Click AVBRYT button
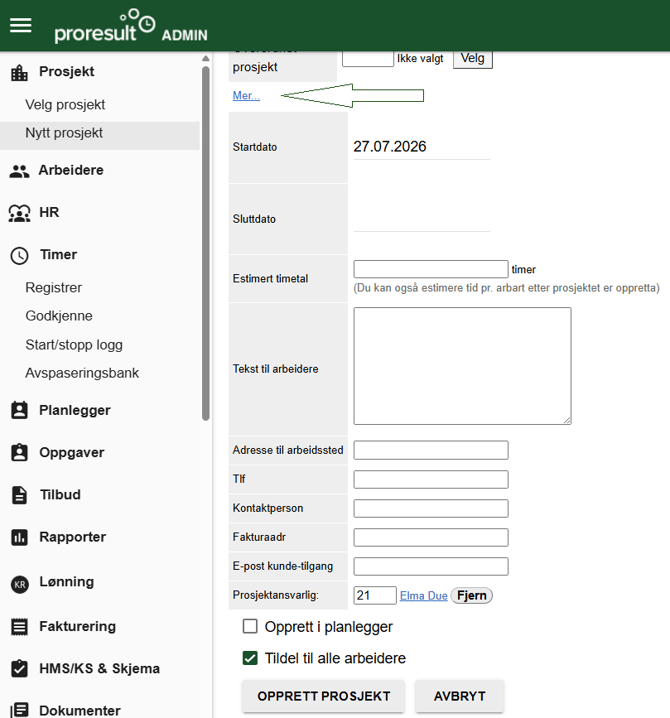 [459, 696]
